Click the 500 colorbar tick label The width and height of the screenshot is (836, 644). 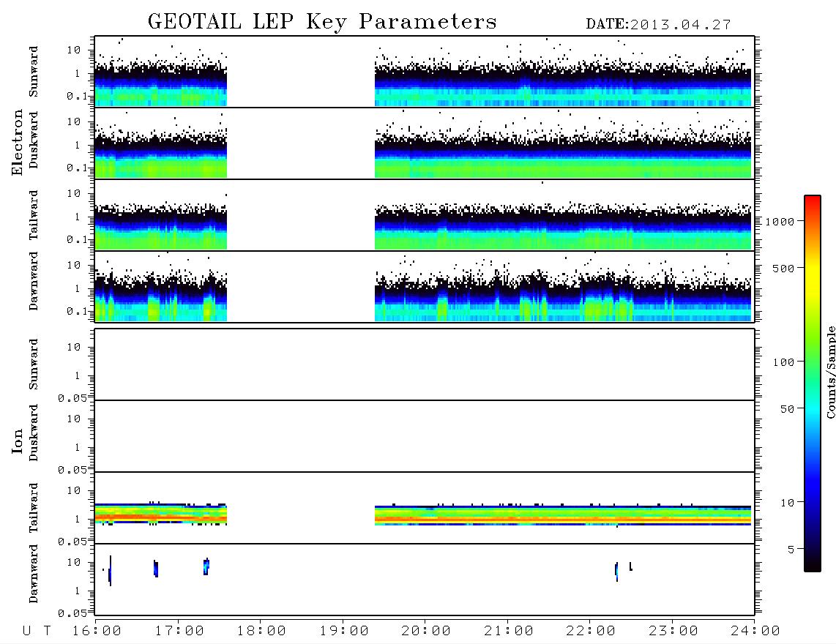(x=784, y=269)
